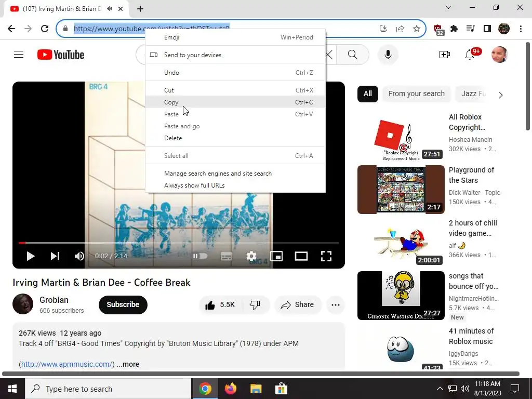Viewport: 532px width, 399px height.
Task: Open the YouTube hamburger guide menu
Action: [19, 54]
